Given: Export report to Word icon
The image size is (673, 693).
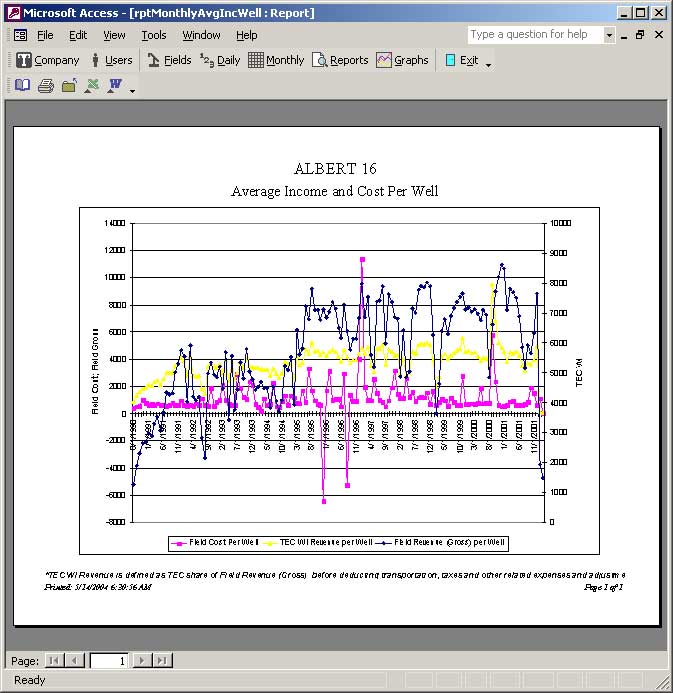Looking at the screenshot, I should click(115, 85).
